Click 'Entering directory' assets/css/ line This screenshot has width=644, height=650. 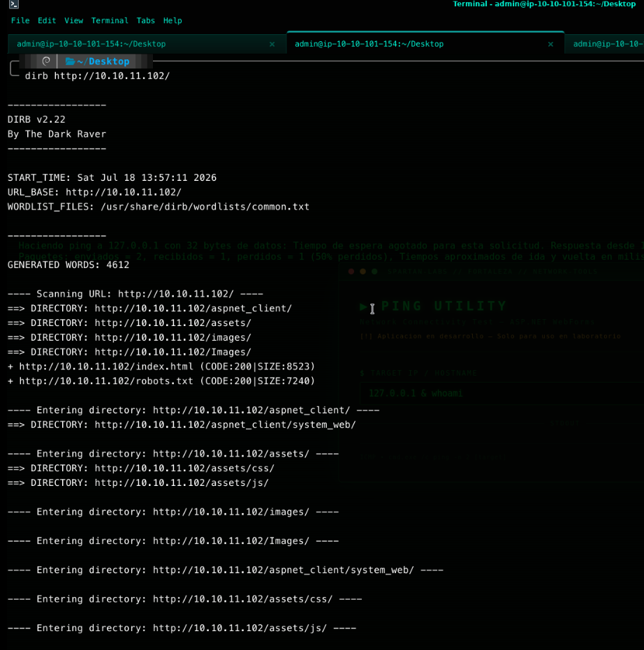[184, 599]
